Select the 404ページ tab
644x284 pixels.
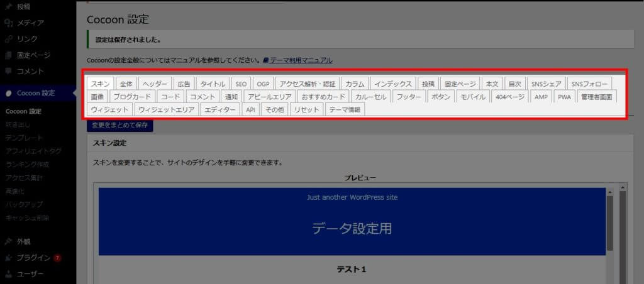coord(509,97)
